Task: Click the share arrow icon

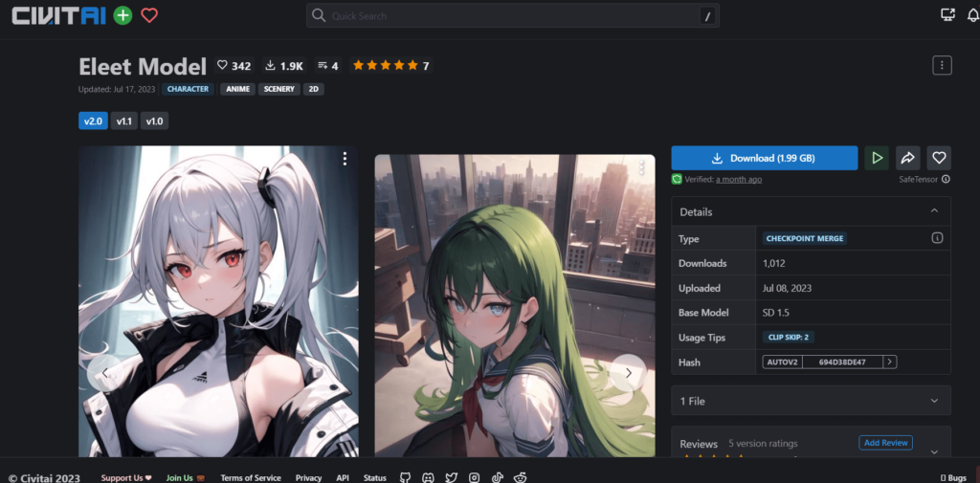Action: coord(907,158)
